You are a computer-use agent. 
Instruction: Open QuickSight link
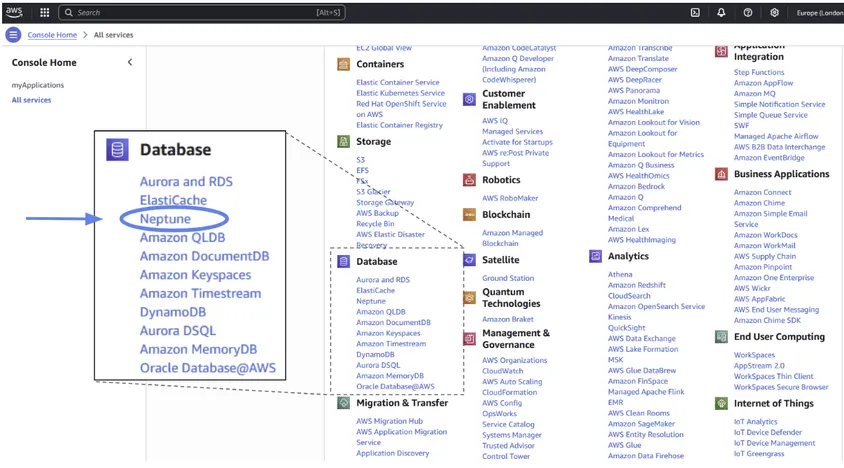[x=627, y=328]
